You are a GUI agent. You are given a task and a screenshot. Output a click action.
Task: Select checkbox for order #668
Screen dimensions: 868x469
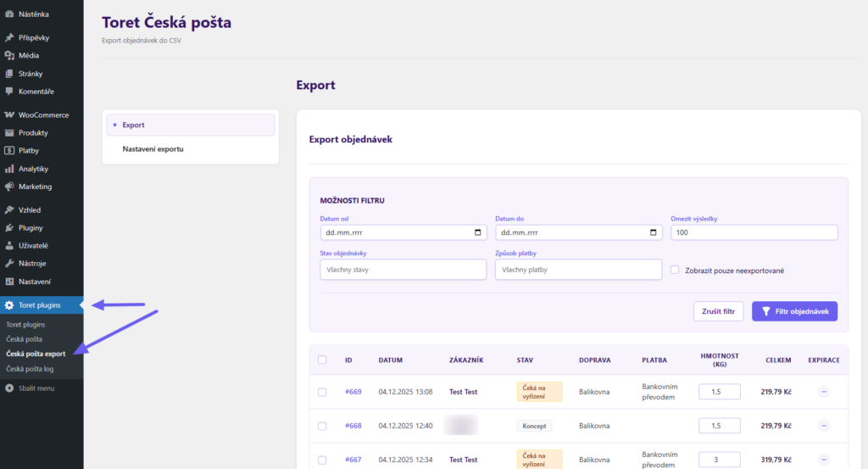tap(322, 426)
